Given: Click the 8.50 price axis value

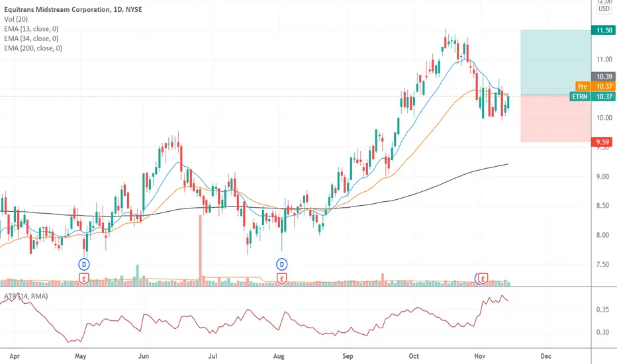Looking at the screenshot, I should [x=604, y=206].
